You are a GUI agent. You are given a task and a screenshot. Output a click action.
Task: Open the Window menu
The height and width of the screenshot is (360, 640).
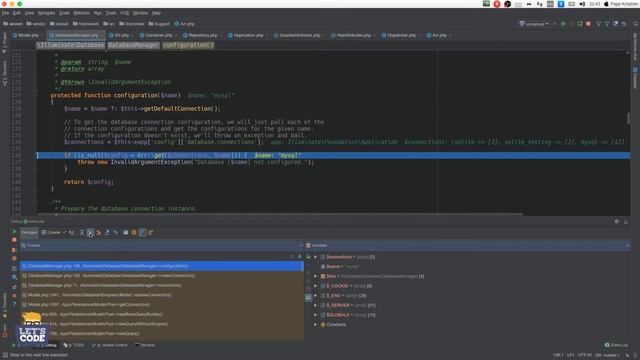[140, 13]
